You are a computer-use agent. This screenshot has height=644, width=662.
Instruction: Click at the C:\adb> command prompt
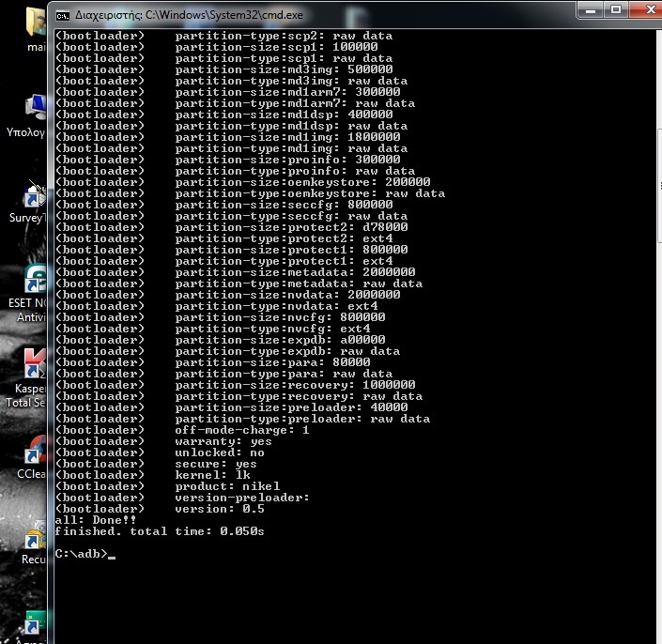pos(85,554)
